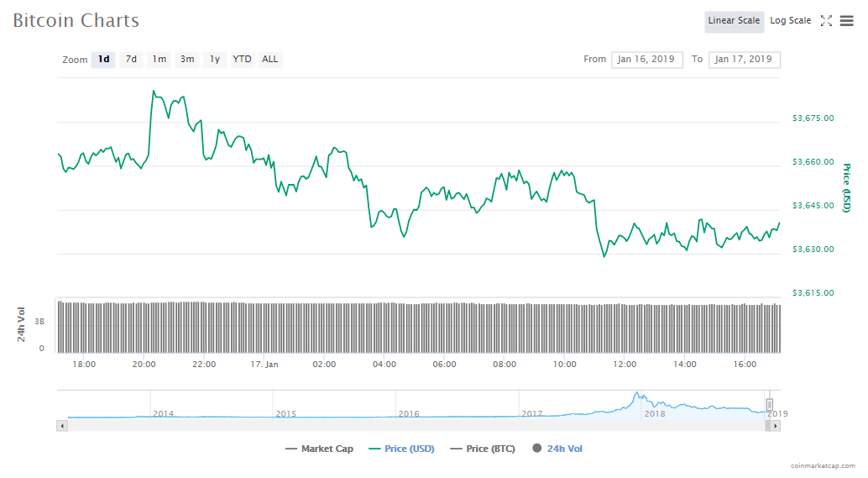
Task: Toggle fullscreen chart view icon
Action: coord(826,21)
